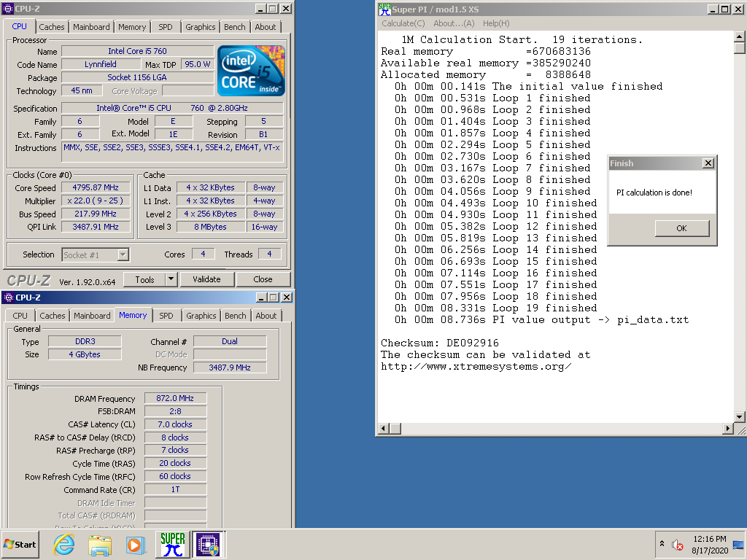
Task: Open the Graphics tab in top CPU-Z
Action: point(200,27)
